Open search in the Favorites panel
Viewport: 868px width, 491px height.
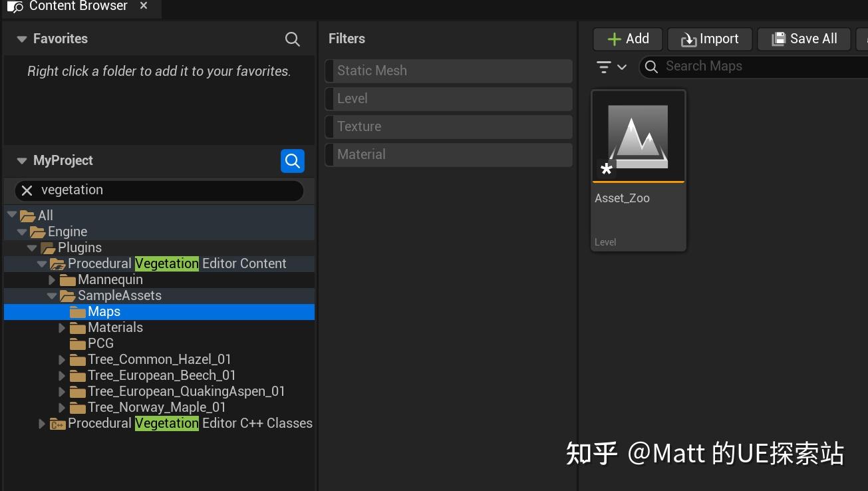293,39
